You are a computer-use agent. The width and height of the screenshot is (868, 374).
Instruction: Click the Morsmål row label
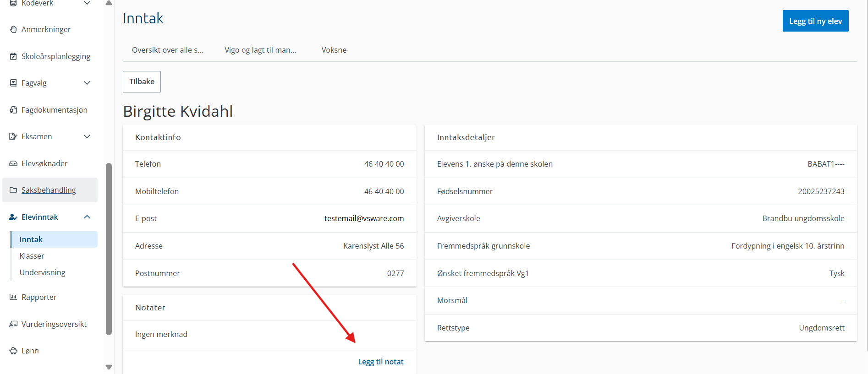coord(452,300)
